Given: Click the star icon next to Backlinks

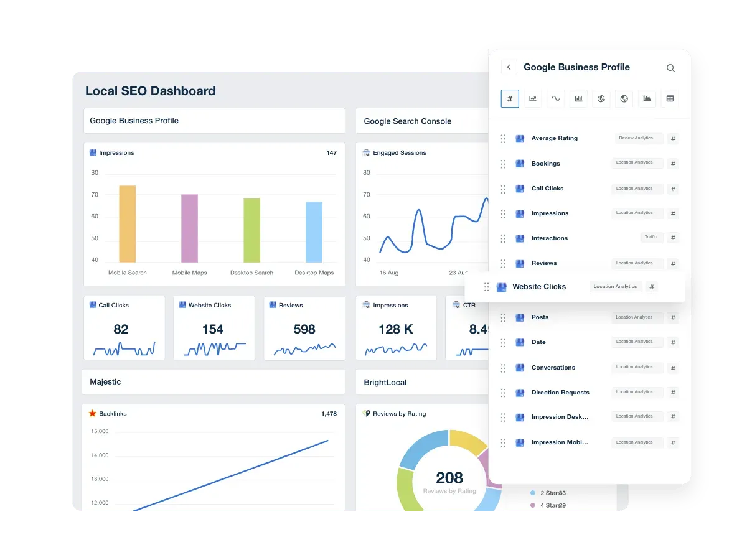Looking at the screenshot, I should pos(93,413).
